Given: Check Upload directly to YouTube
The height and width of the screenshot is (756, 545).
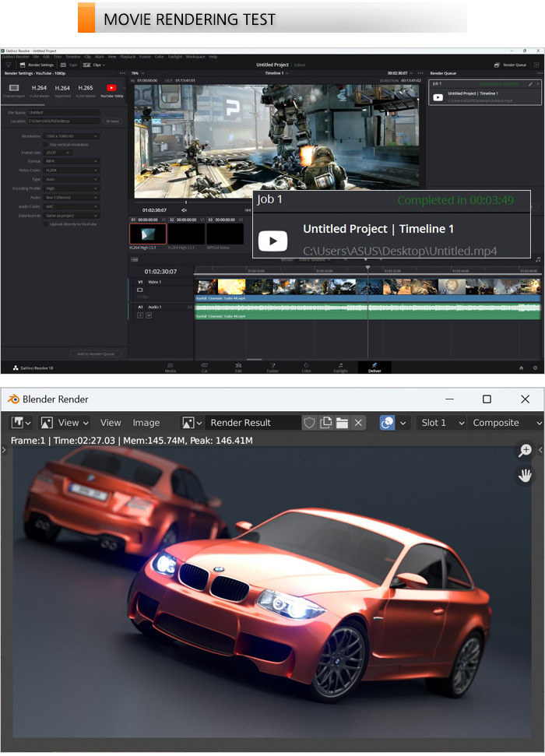Looking at the screenshot, I should click(46, 223).
